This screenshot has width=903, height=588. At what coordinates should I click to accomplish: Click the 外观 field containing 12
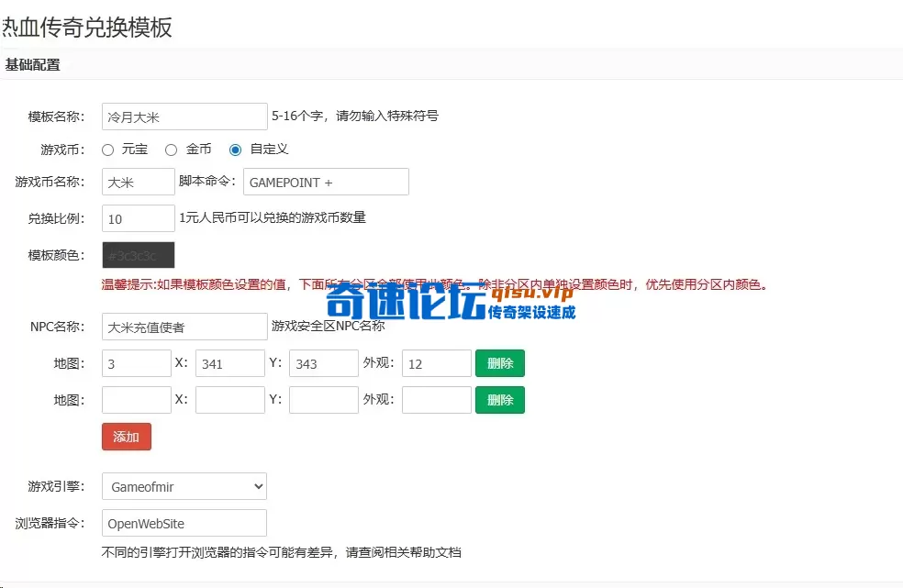pos(437,363)
